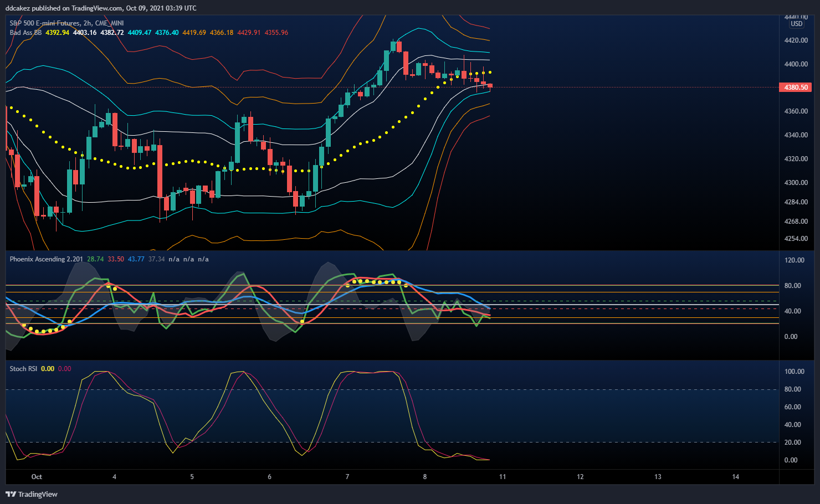Click the date 11 on time axis
This screenshot has width=820, height=504.
point(503,477)
